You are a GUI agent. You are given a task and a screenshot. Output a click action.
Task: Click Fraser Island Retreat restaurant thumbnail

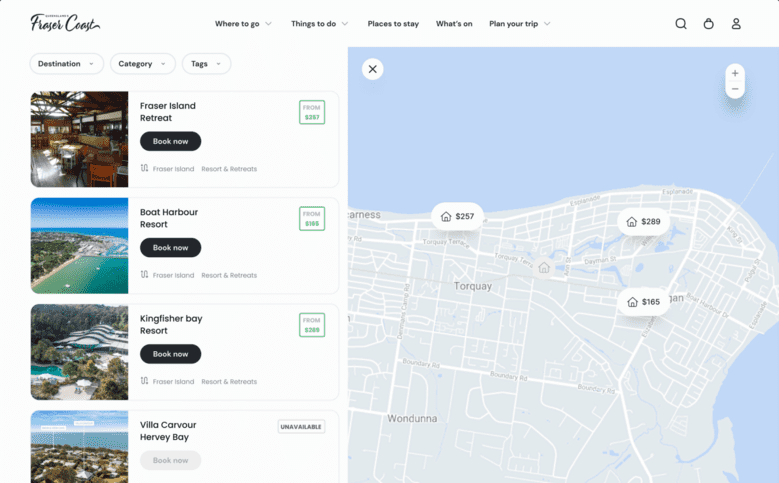79,139
